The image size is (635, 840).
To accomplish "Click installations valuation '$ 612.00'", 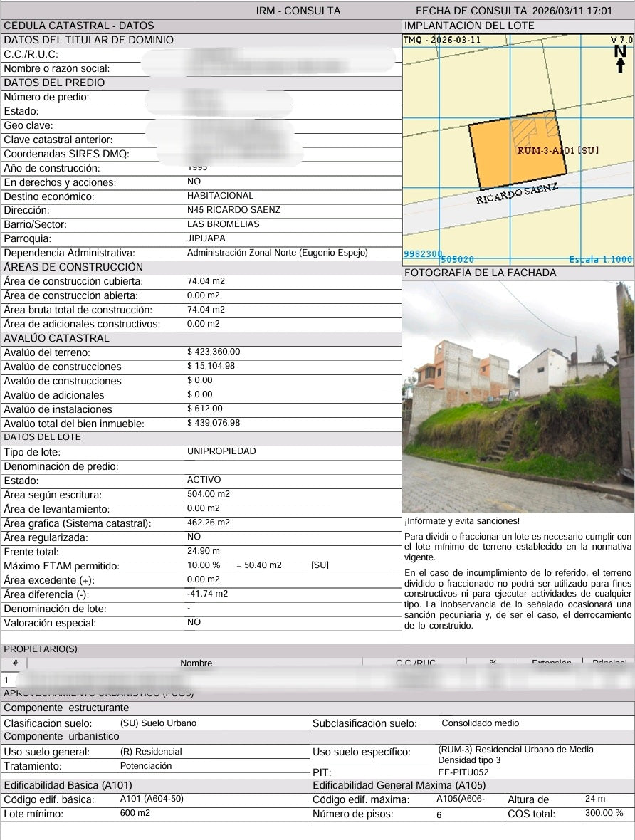I will coord(205,409).
